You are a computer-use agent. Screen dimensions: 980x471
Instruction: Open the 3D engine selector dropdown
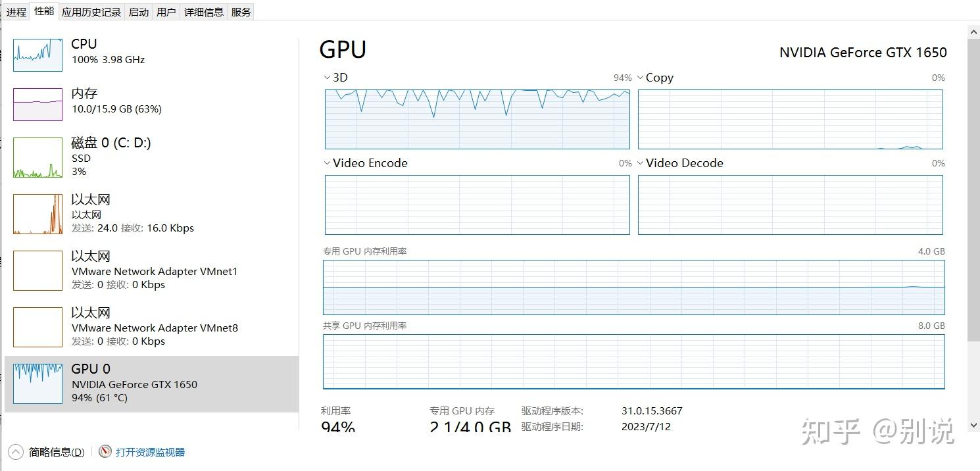pyautogui.click(x=327, y=77)
